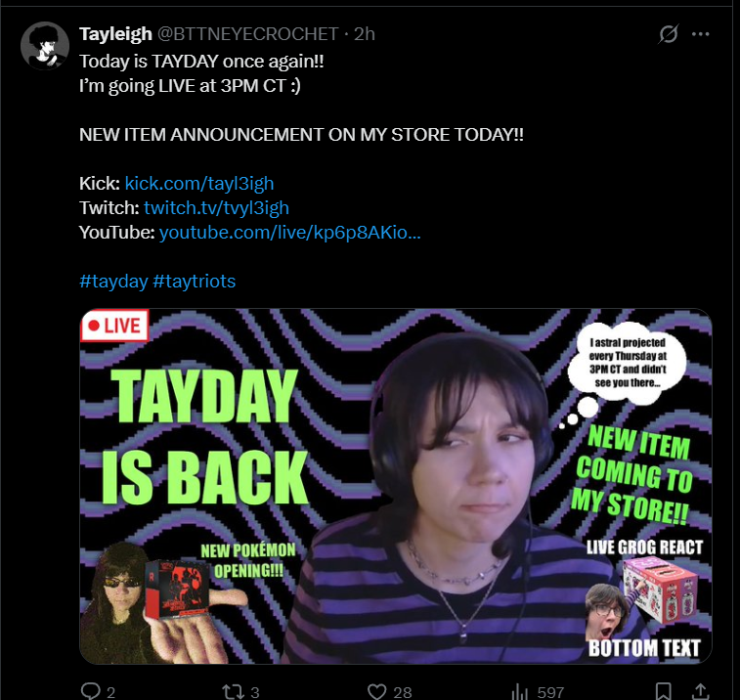740x700 pixels.
Task: Open the youtube.com/live link
Action: click(x=289, y=233)
